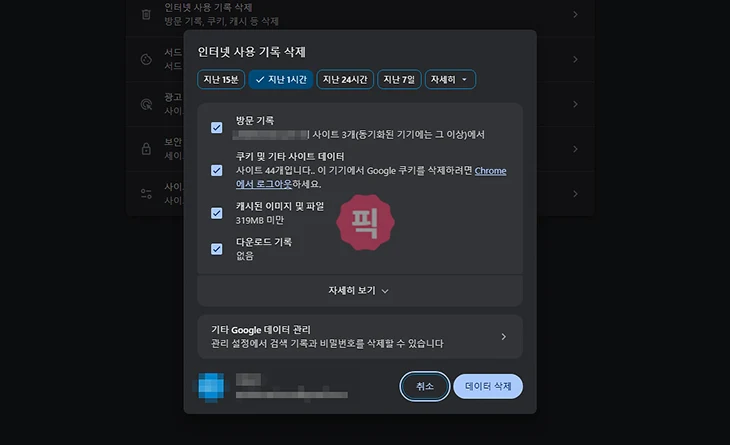Uncheck the 방문 기록 checkbox
This screenshot has width=730, height=445.
coord(216,128)
